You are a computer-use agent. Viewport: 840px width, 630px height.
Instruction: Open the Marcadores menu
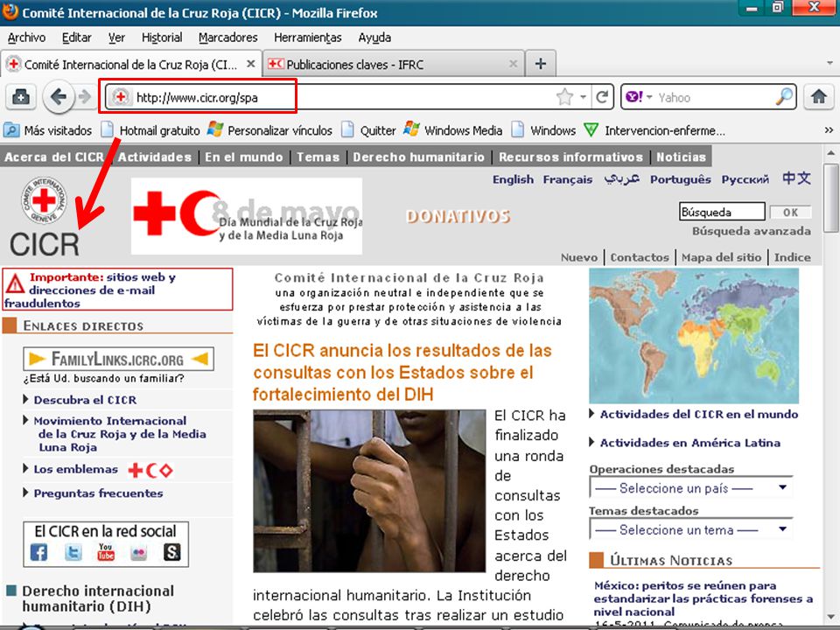[228, 38]
